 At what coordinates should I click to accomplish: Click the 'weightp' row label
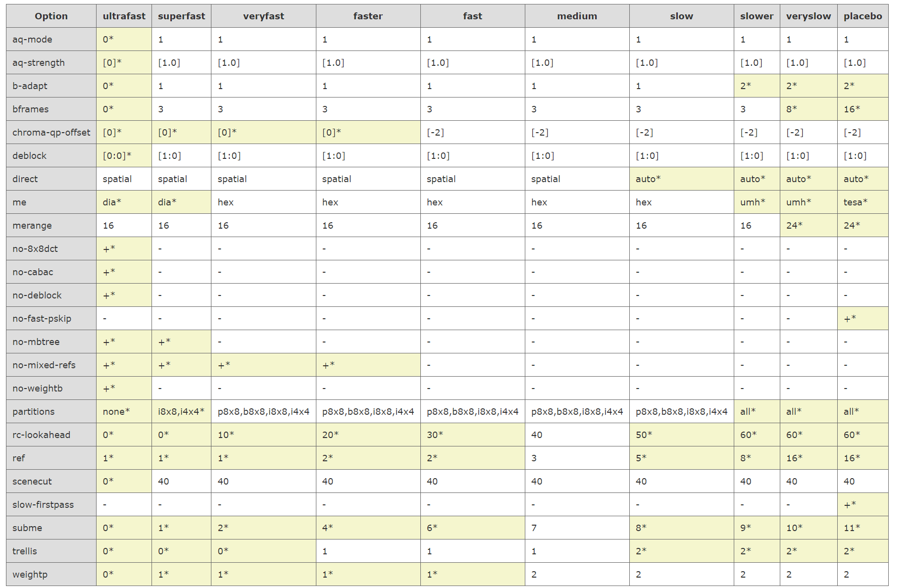click(x=30, y=575)
